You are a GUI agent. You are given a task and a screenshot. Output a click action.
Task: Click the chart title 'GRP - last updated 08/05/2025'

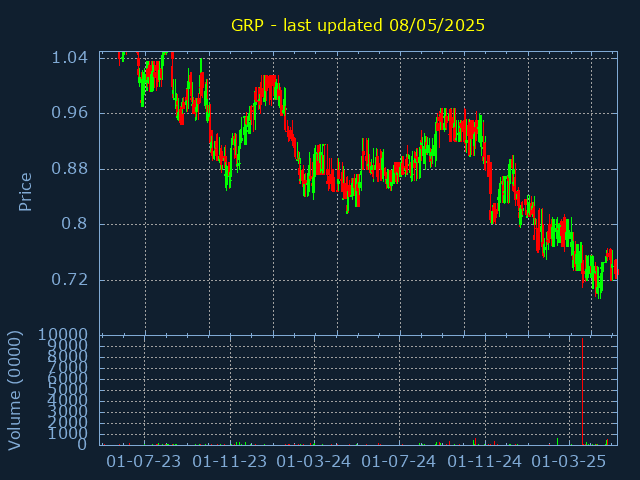point(358,25)
